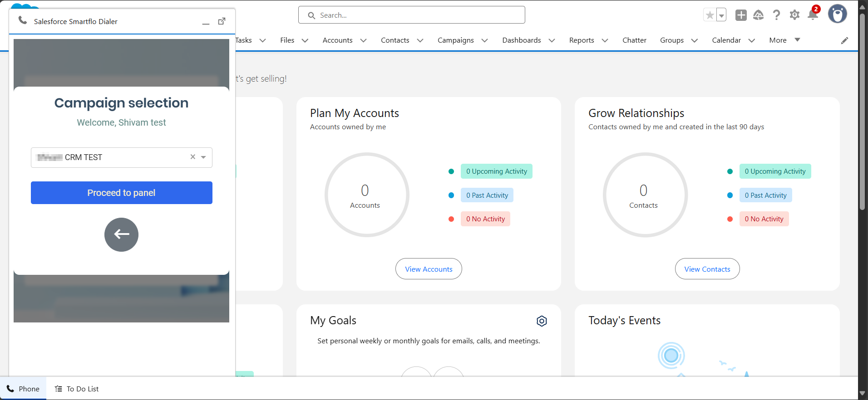868x400 pixels.
Task: Click the My Goals heading
Action: 333,320
